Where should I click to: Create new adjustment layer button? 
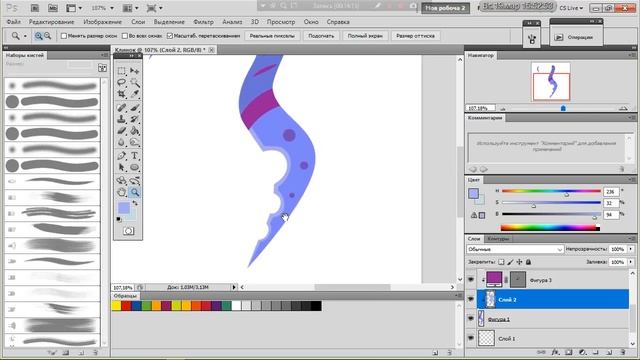(x=582, y=352)
